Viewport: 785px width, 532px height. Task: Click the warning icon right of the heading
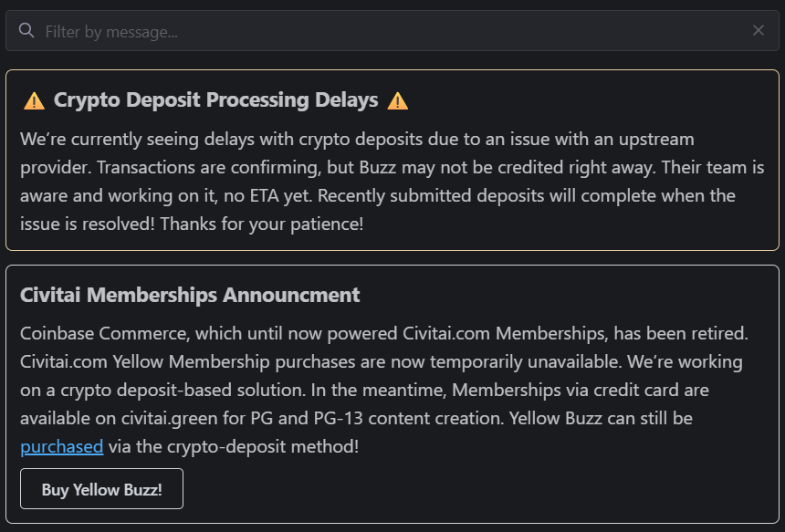click(x=398, y=100)
